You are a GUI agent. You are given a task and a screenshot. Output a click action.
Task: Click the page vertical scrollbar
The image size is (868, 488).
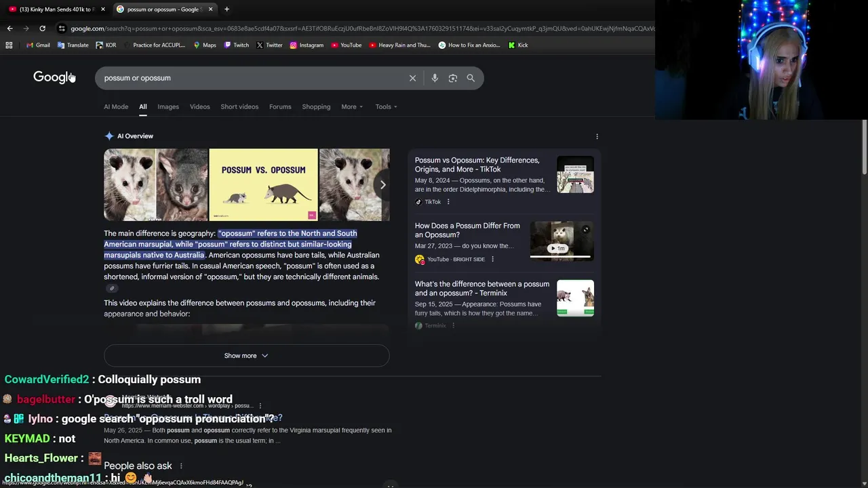864,146
